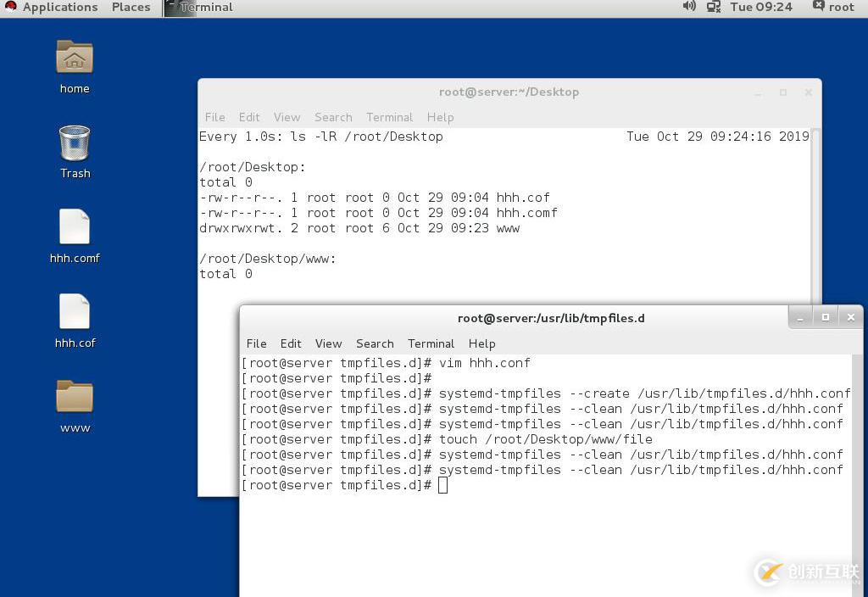This screenshot has width=868, height=597.
Task: Open Help menu in Desktop terminal window
Action: [x=440, y=117]
